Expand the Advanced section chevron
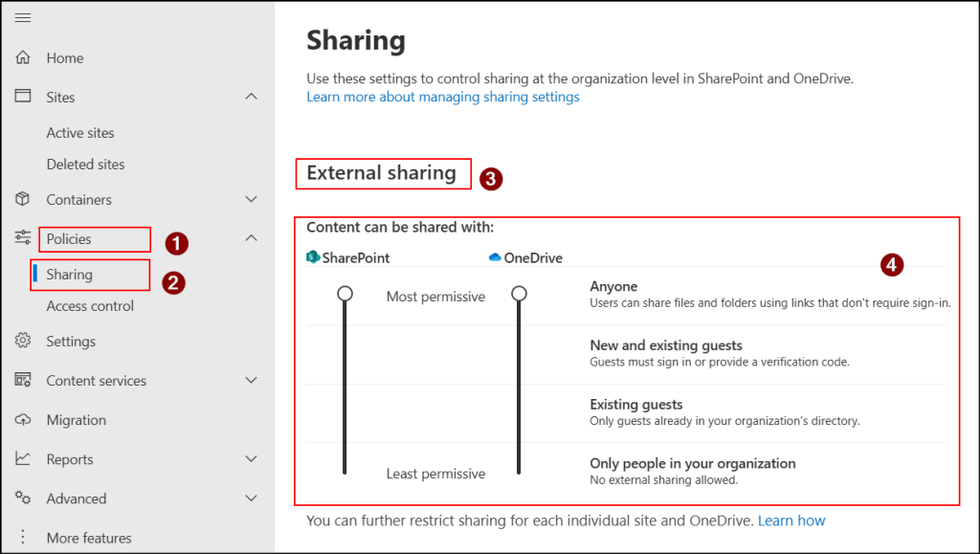Screen dimensions: 980x554 [251, 499]
